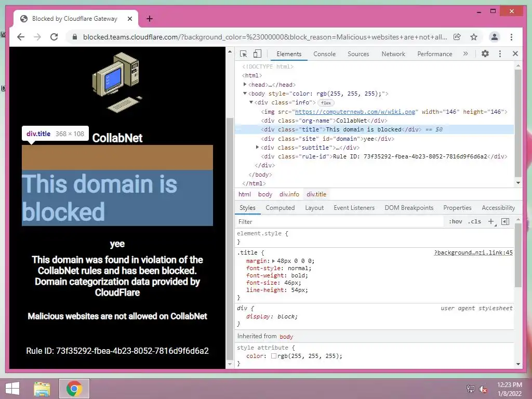The image size is (532, 399).
Task: Select div.title in the breadcrumb bar
Action: tap(316, 194)
